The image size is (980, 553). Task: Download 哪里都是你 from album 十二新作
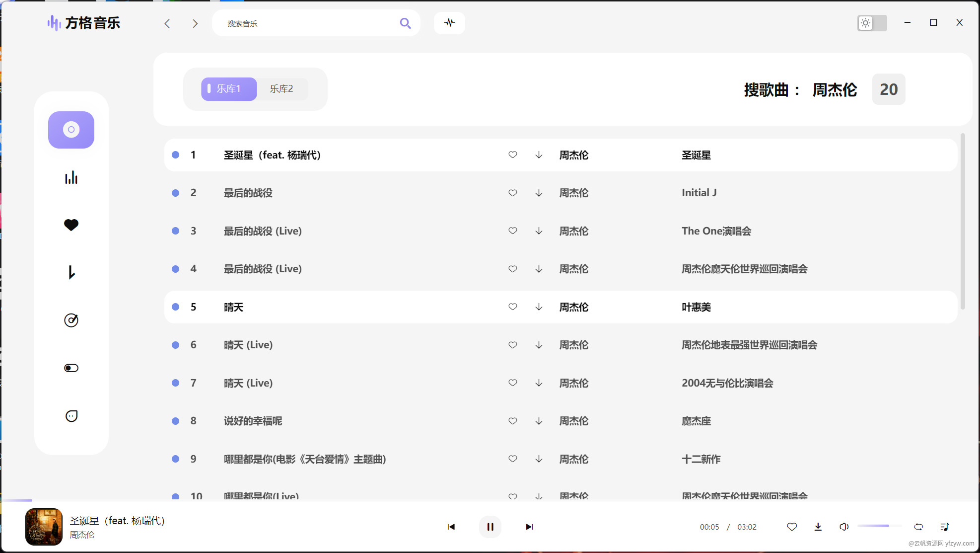coord(539,459)
